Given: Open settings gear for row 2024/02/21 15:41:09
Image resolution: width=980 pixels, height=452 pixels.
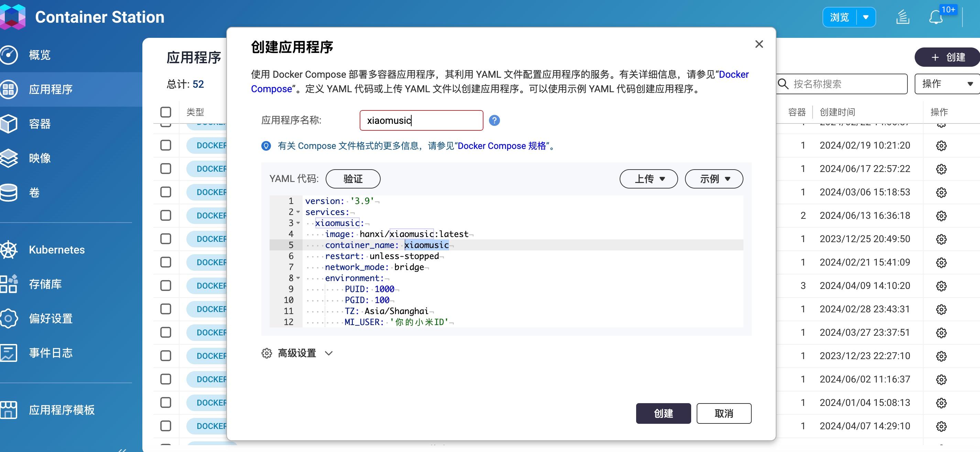Looking at the screenshot, I should (941, 262).
